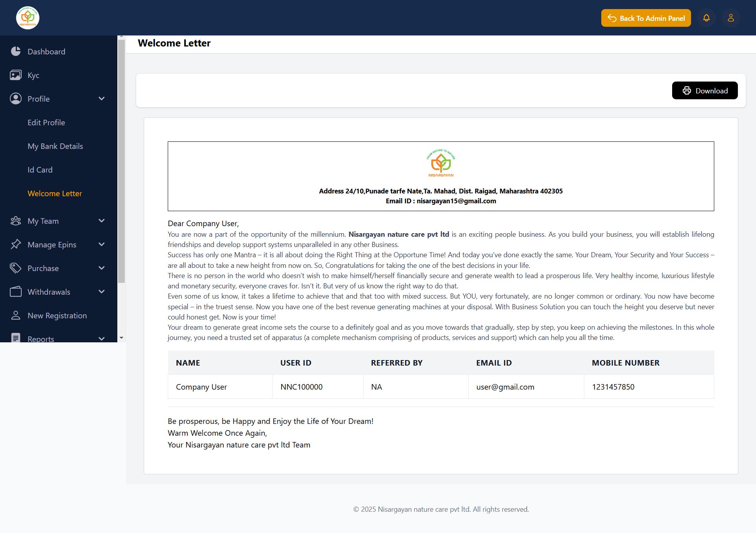The height and width of the screenshot is (533, 756).
Task: Click the Welcome Letter page heading
Action: [x=174, y=43]
